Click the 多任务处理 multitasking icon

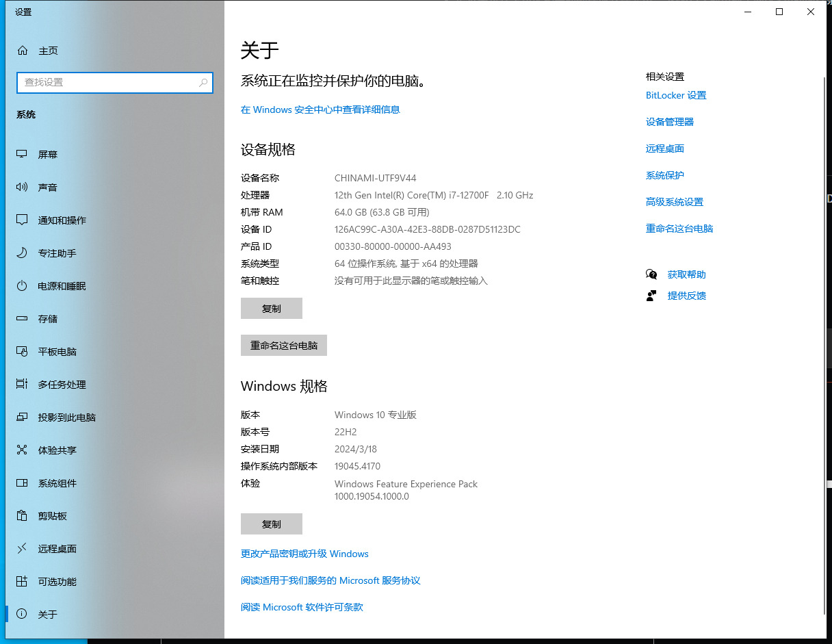(x=22, y=385)
